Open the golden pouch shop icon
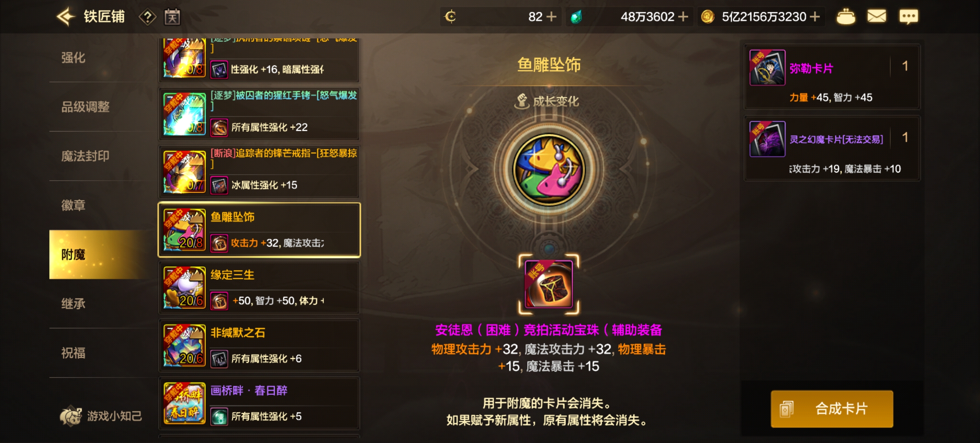This screenshot has width=980, height=443. 846,16
